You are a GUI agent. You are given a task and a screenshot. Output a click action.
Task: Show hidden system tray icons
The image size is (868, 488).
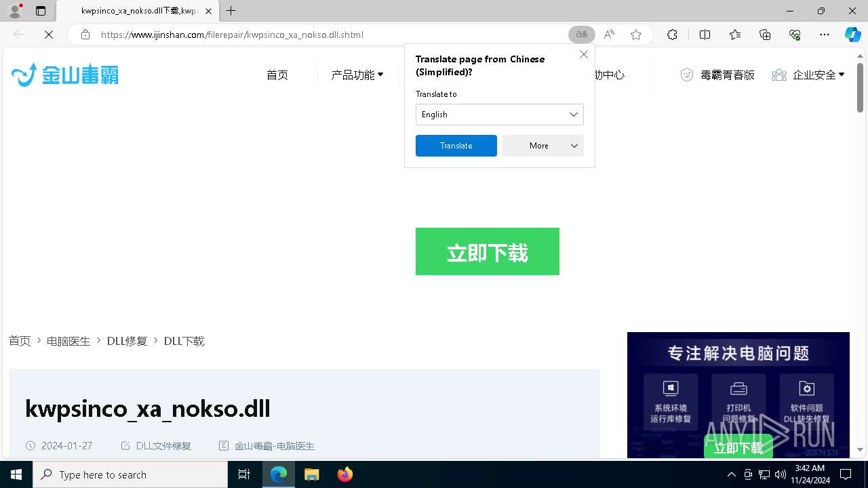coord(731,474)
